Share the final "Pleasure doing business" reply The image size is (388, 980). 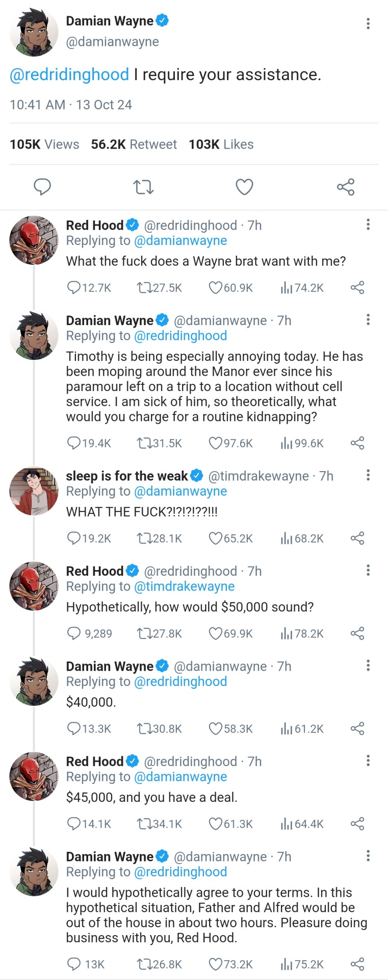click(357, 964)
